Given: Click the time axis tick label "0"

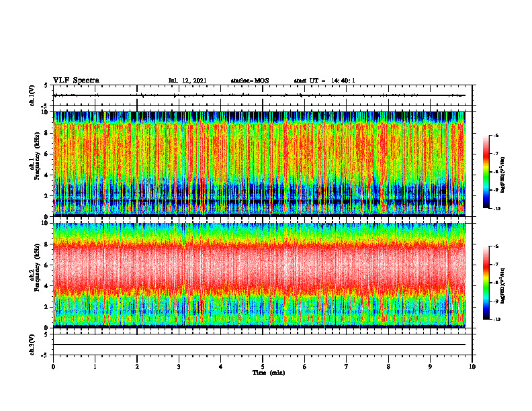Looking at the screenshot, I should click(x=53, y=367).
